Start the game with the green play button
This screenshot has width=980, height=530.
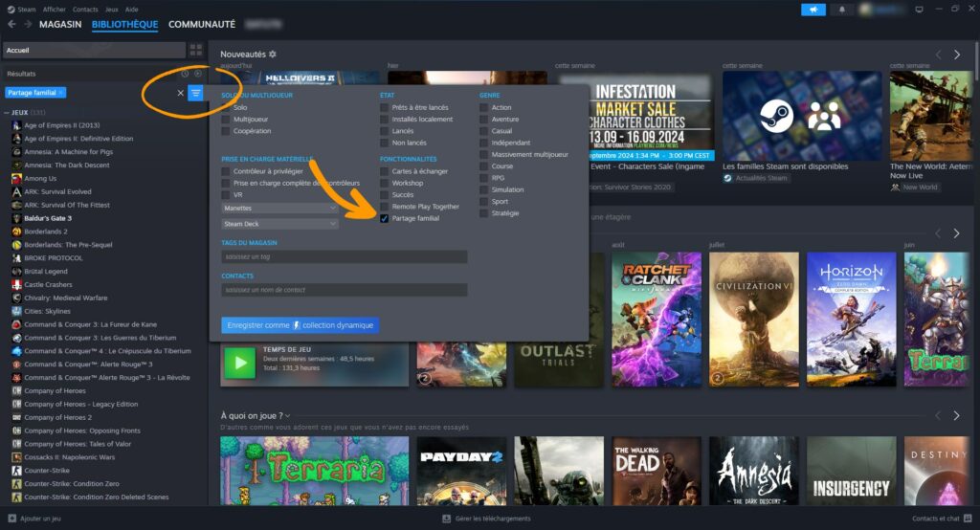[240, 363]
